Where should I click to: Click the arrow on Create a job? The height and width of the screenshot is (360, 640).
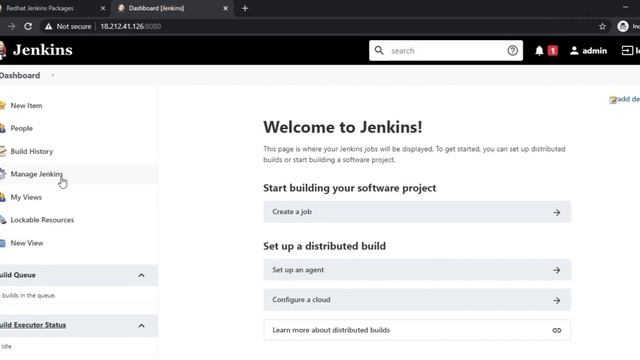pos(557,213)
